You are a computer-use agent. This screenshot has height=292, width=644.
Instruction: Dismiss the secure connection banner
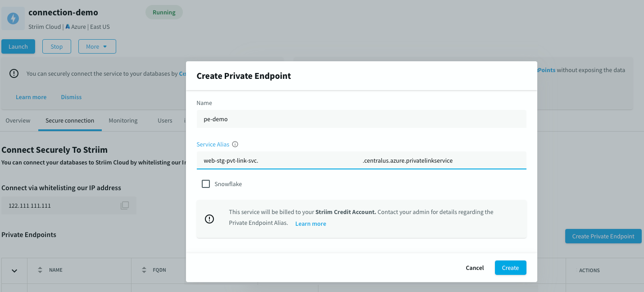click(71, 97)
